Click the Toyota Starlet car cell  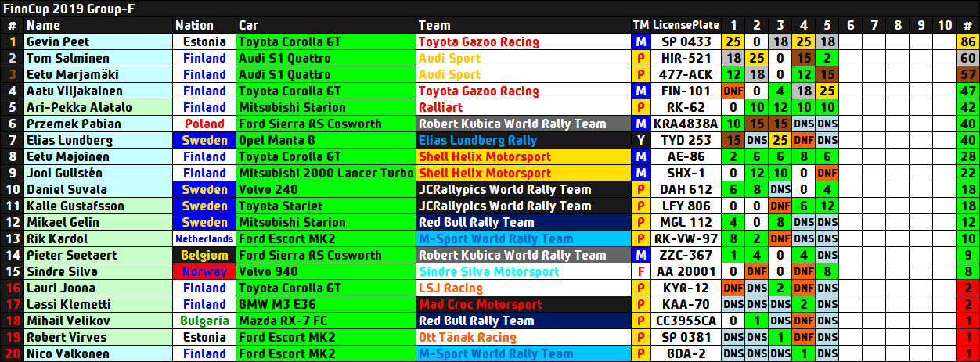pos(326,206)
